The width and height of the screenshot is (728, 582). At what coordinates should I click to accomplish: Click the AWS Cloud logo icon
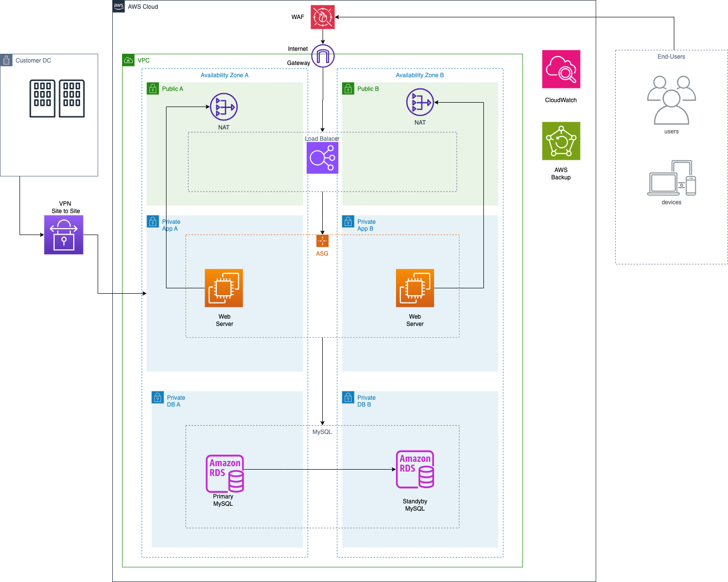[x=119, y=6]
